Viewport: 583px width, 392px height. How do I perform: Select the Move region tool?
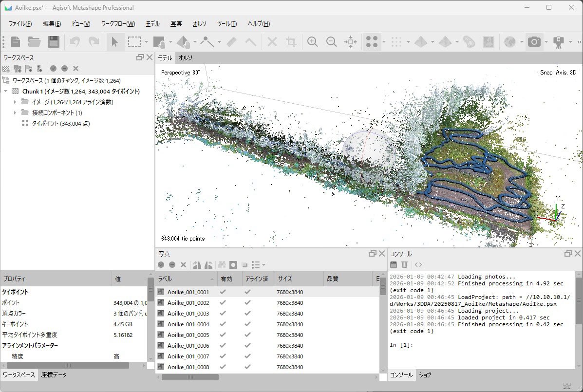click(159, 41)
